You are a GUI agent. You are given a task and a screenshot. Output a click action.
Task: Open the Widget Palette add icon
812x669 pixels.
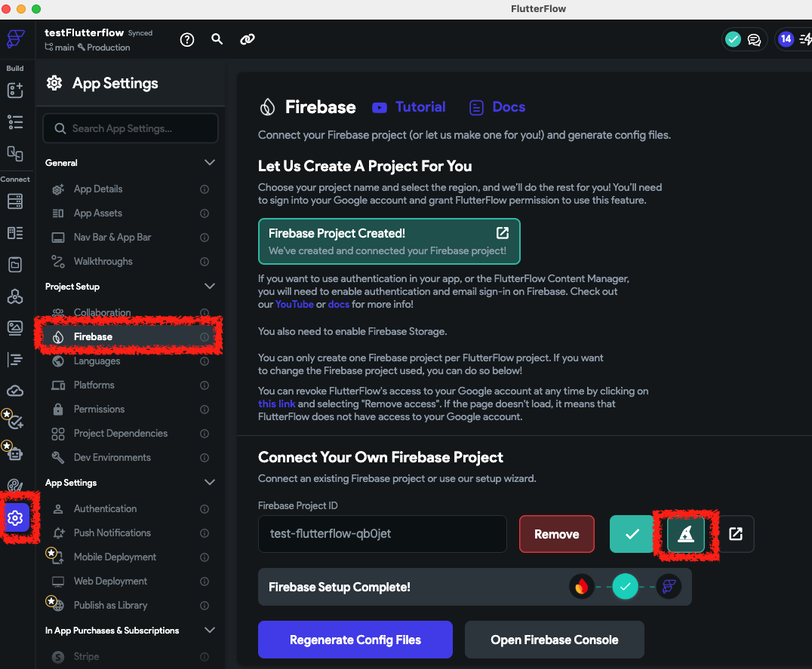pos(15,90)
